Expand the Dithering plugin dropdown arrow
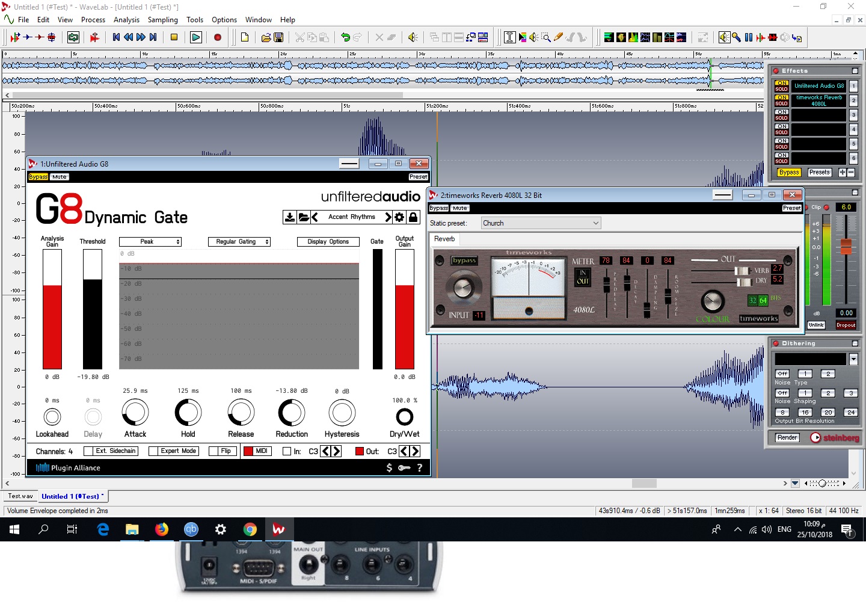The width and height of the screenshot is (866, 616). click(853, 359)
